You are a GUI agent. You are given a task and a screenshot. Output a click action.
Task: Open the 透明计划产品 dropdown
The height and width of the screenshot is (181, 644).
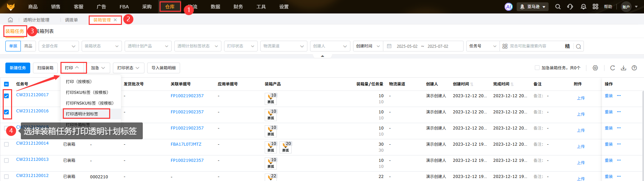pos(148,46)
